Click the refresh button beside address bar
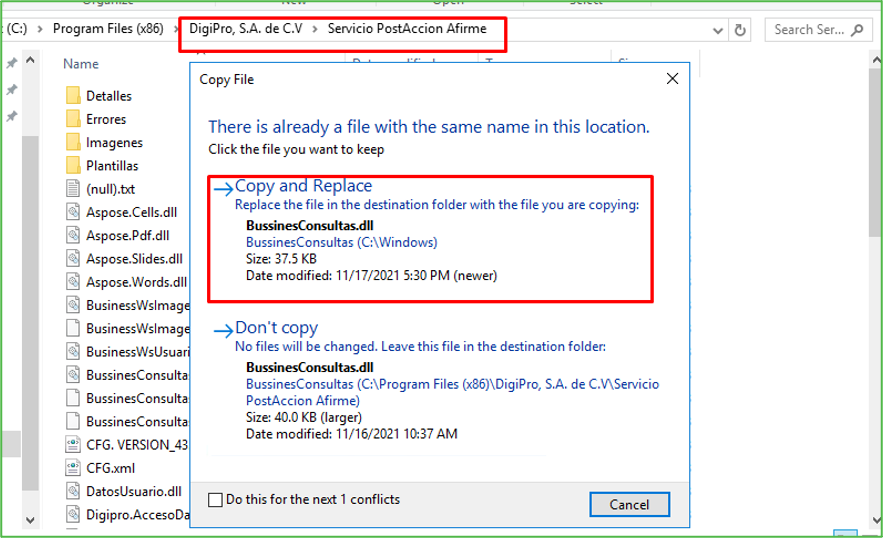The image size is (884, 538). coord(740,30)
